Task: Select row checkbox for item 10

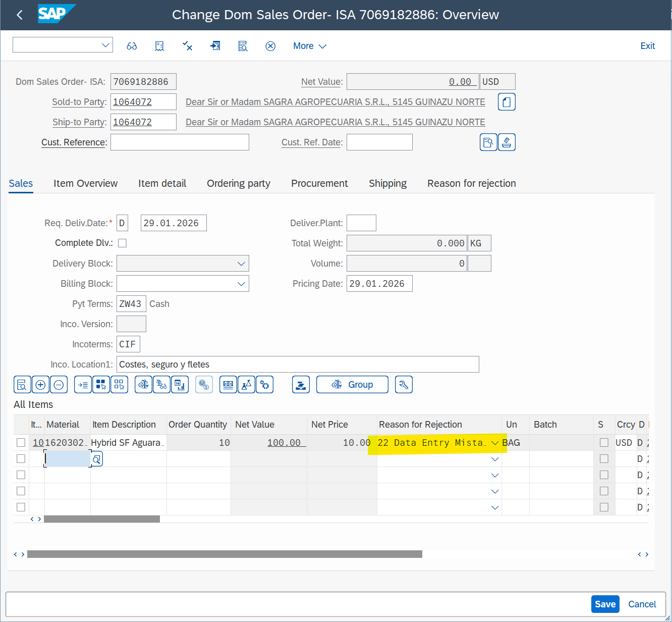Action: click(x=21, y=443)
